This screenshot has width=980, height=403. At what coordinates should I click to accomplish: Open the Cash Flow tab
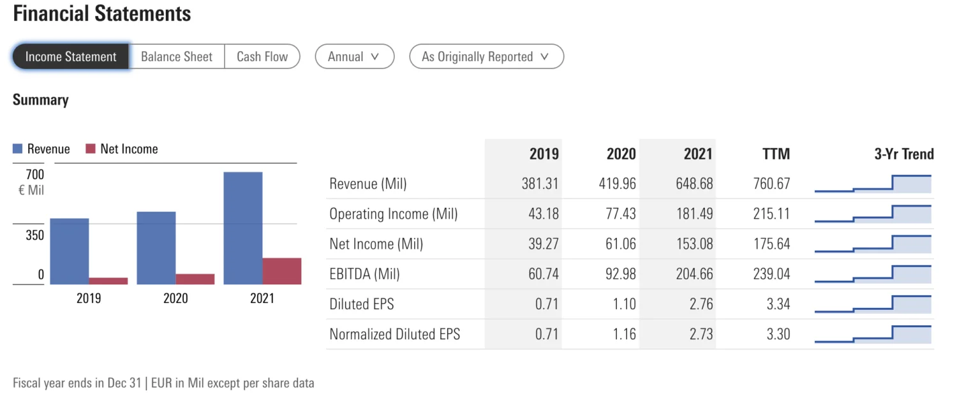click(x=262, y=57)
